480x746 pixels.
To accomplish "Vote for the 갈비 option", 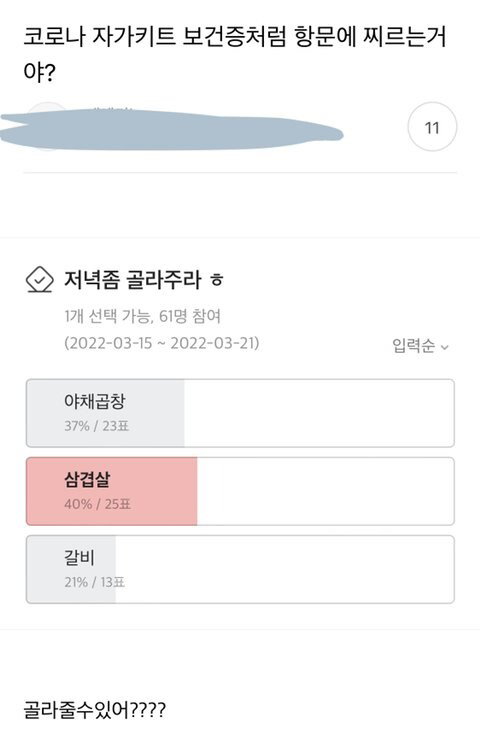I will tap(240, 569).
